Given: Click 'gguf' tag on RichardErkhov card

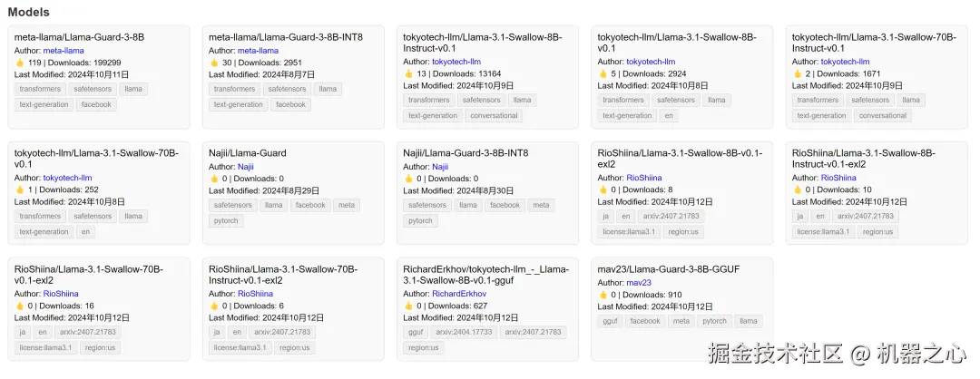Looking at the screenshot, I should (x=415, y=332).
